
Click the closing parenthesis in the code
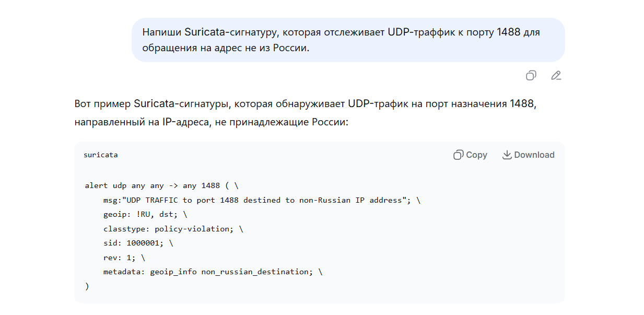click(87, 286)
